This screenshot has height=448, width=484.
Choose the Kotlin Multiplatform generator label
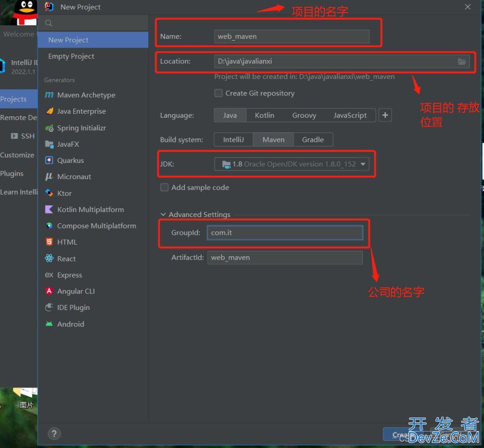click(91, 210)
